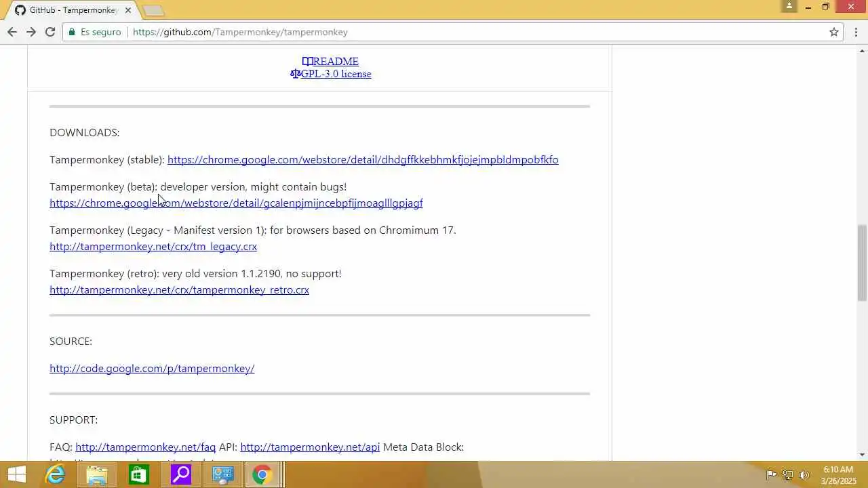Bookmark this page with the star
This screenshot has width=868, height=488.
[x=834, y=32]
